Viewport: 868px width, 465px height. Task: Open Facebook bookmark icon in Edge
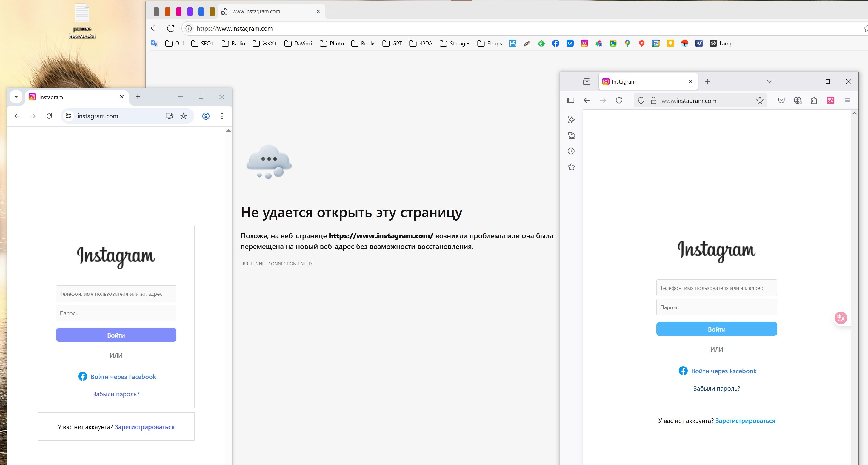click(556, 43)
